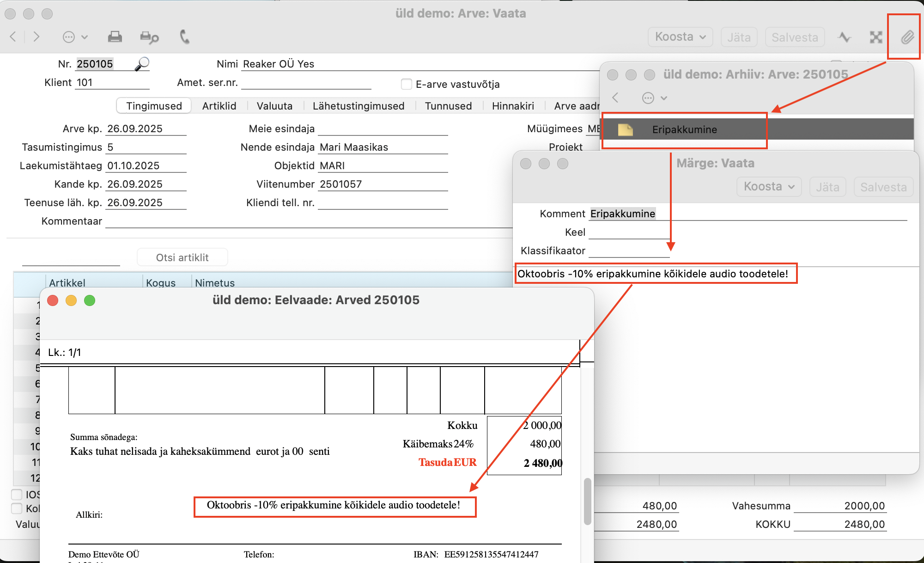The image size is (924, 563).
Task: Click magnifier next to invoice number
Action: pyautogui.click(x=142, y=64)
